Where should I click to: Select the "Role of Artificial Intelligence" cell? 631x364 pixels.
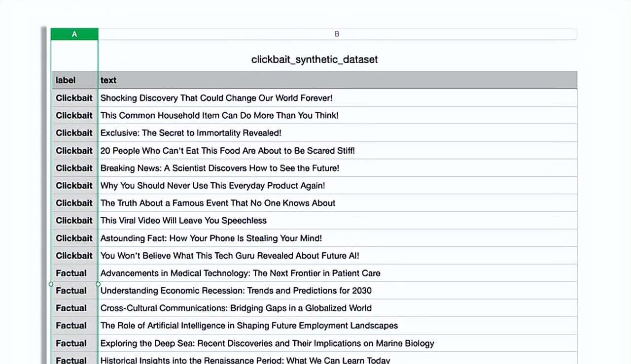coord(249,326)
